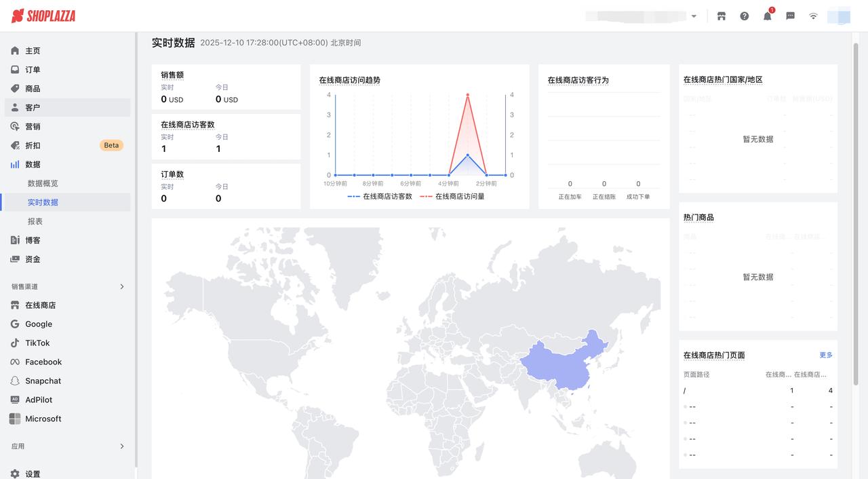Toggle the 在线商店访客数 legend series
868x479 pixels.
point(380,196)
